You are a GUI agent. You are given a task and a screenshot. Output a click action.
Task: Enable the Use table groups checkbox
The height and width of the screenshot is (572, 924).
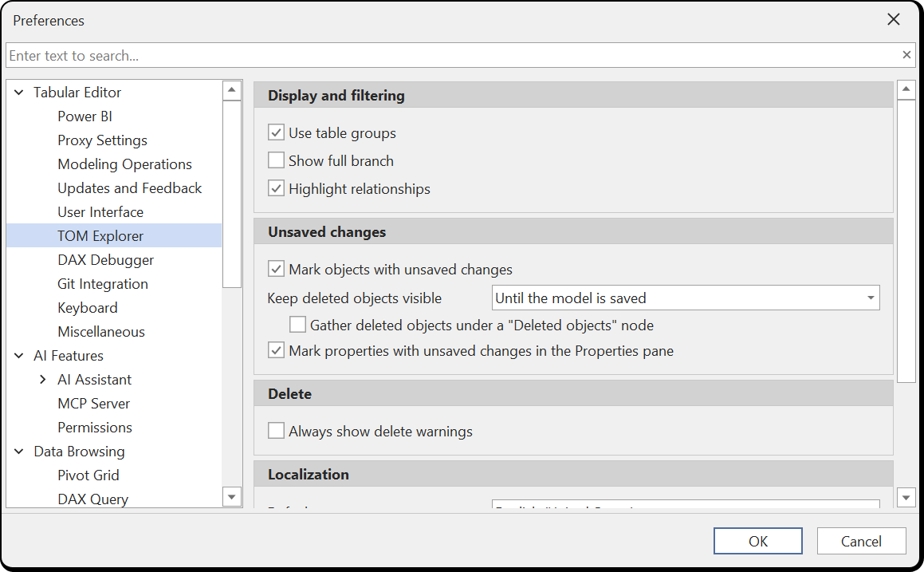click(x=276, y=132)
